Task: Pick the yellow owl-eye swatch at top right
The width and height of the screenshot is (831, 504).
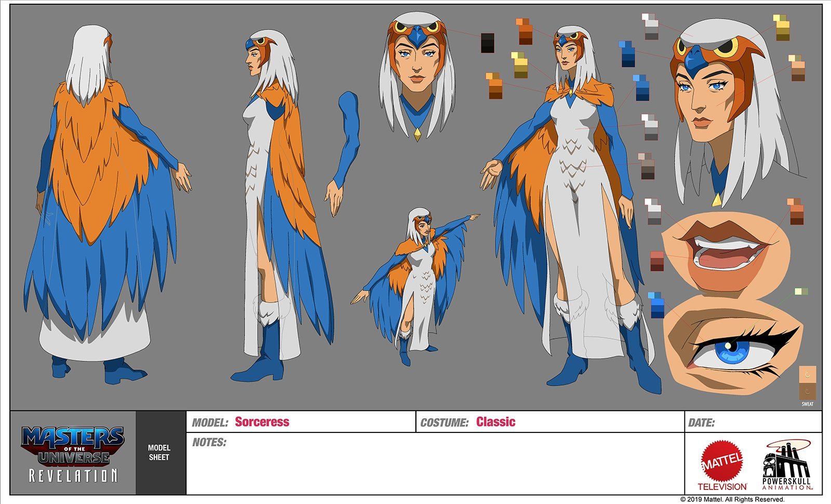Action: point(782,28)
